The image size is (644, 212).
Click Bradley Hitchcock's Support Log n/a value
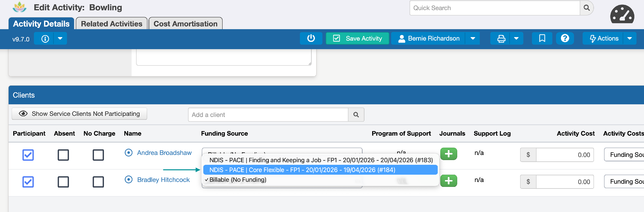click(479, 180)
